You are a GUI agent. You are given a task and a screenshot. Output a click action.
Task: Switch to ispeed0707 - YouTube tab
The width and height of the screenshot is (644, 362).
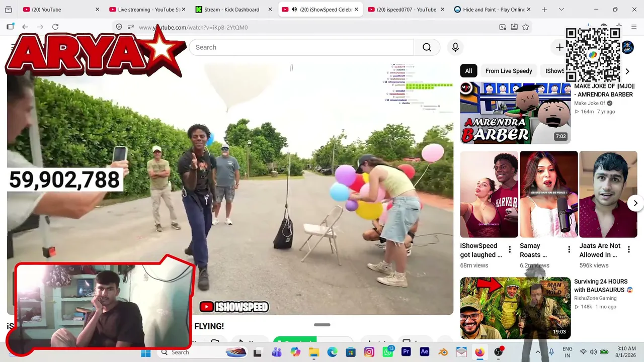click(x=407, y=10)
